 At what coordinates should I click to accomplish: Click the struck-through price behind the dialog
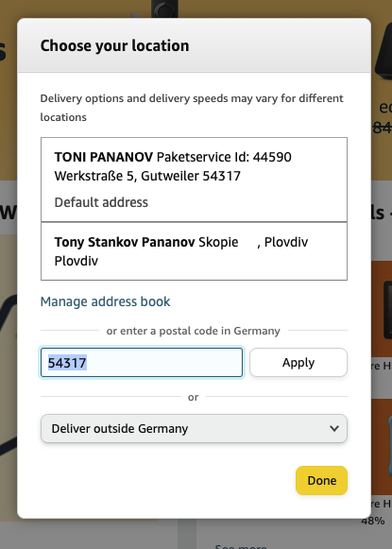click(x=383, y=128)
